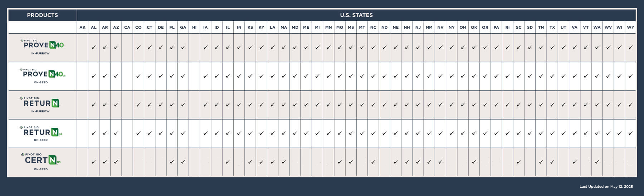Select the AK state column header
Image resolution: width=644 pixels, height=196 pixels.
[x=82, y=27]
